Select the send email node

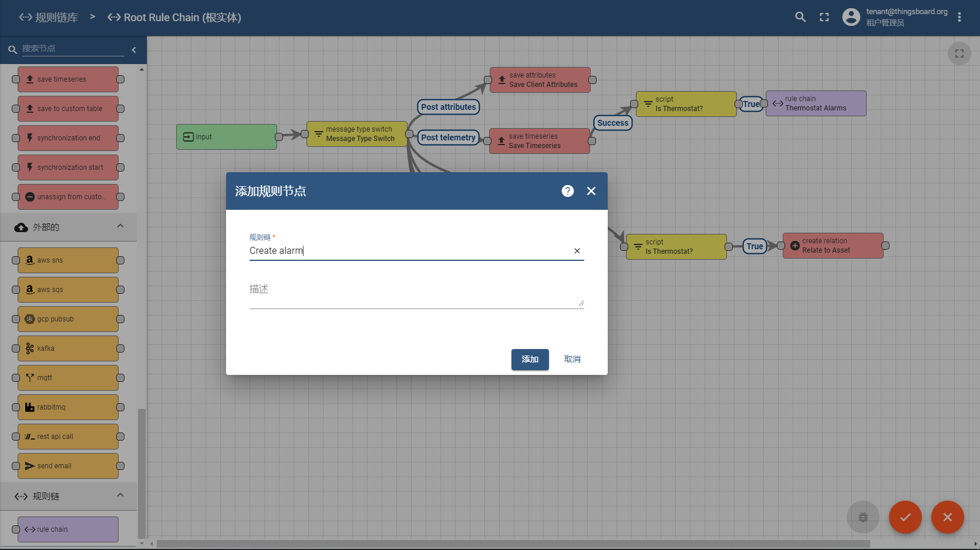coord(68,466)
